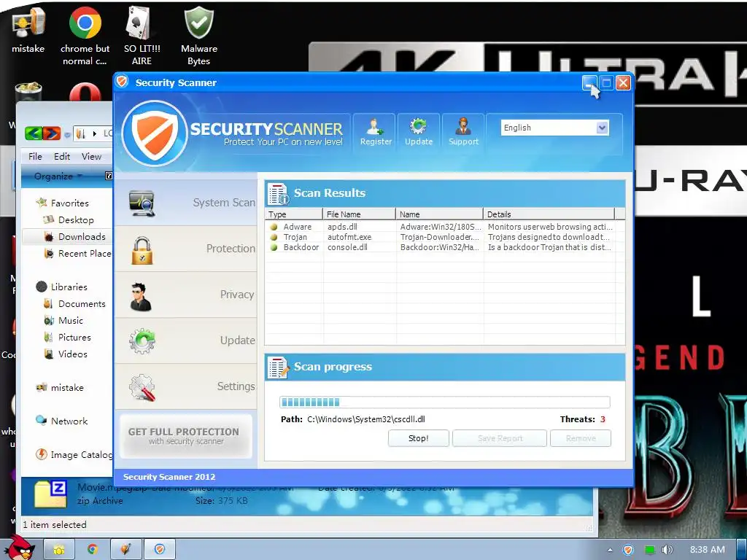Open chrome but normal desktop shortcut
Screen dimensions: 747x560
coord(85,36)
